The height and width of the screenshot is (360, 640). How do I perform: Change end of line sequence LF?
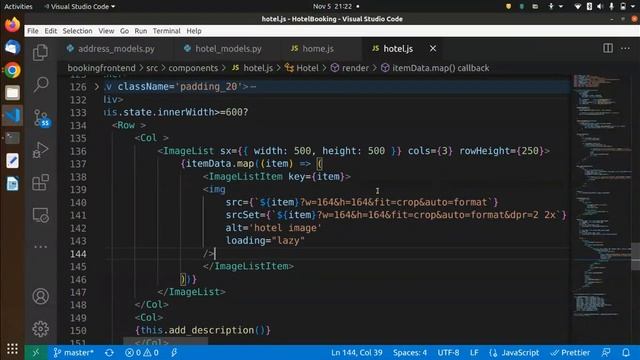click(474, 352)
